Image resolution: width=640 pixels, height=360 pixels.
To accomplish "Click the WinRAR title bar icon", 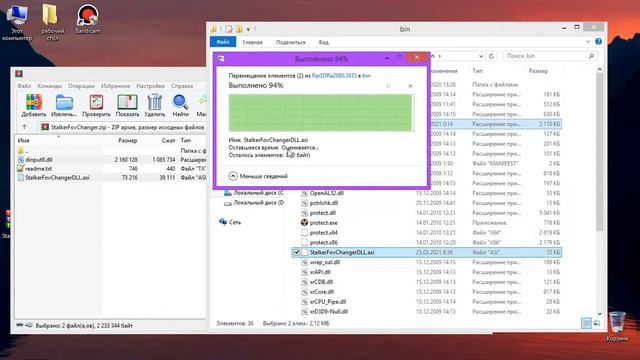I will pos(19,74).
